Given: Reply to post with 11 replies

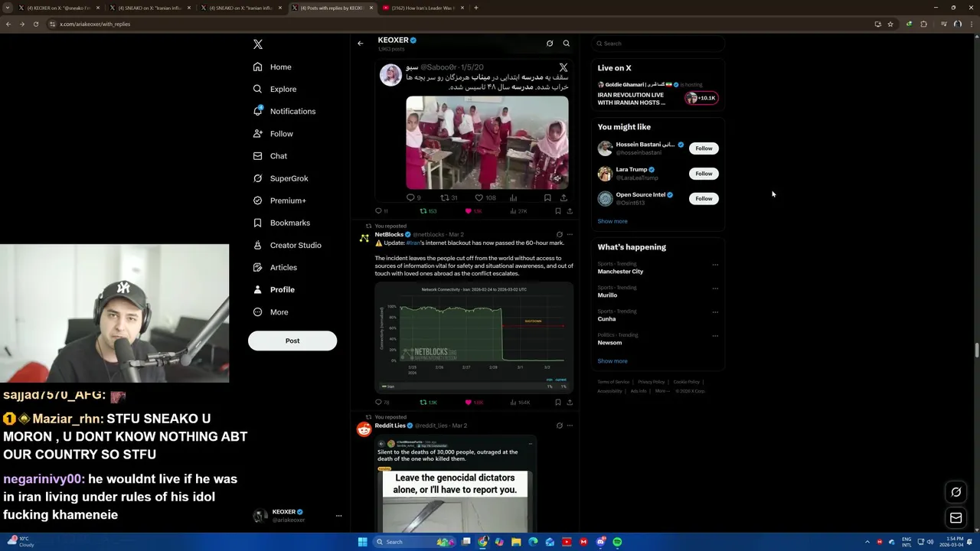Looking at the screenshot, I should coord(381,211).
